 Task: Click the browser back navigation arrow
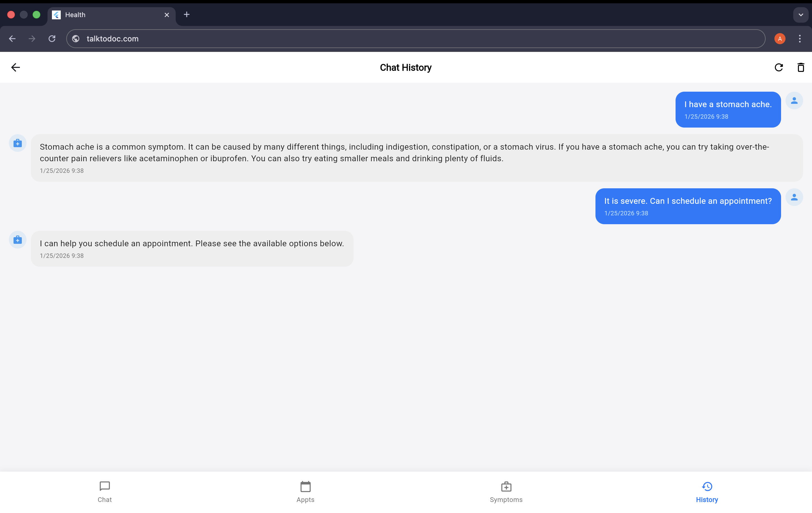tap(12, 39)
